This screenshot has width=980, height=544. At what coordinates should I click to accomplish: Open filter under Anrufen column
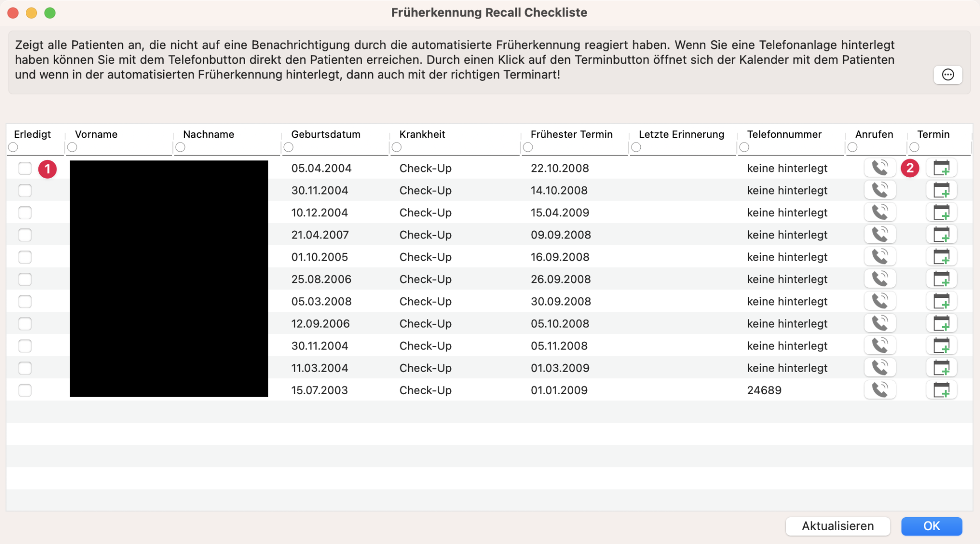coord(852,147)
